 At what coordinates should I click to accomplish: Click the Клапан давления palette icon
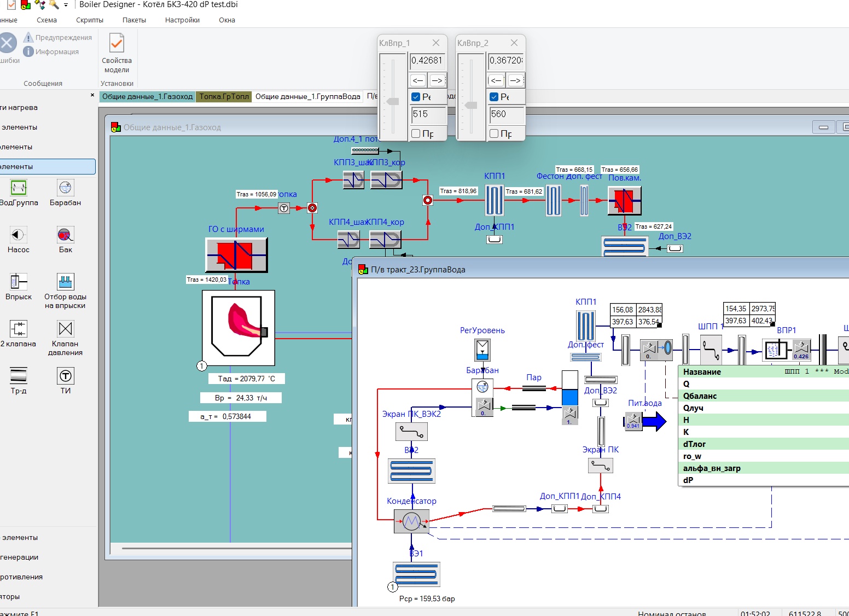pos(65,329)
